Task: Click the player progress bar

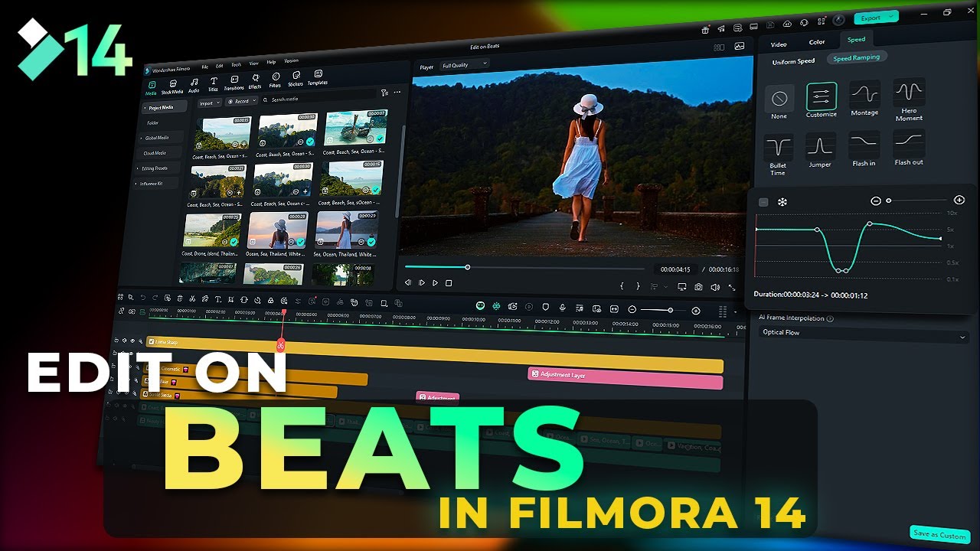Action: point(524,267)
